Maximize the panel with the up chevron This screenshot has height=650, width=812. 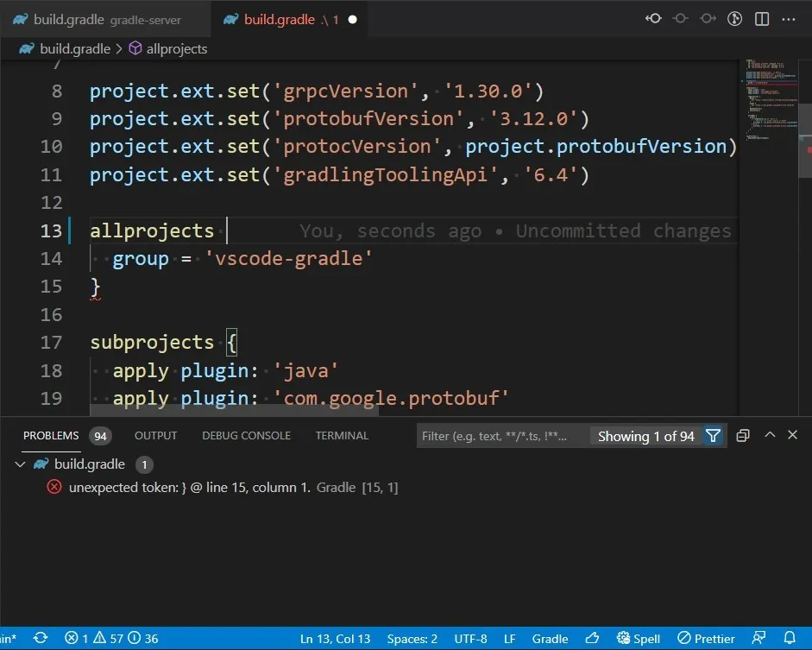tap(770, 435)
